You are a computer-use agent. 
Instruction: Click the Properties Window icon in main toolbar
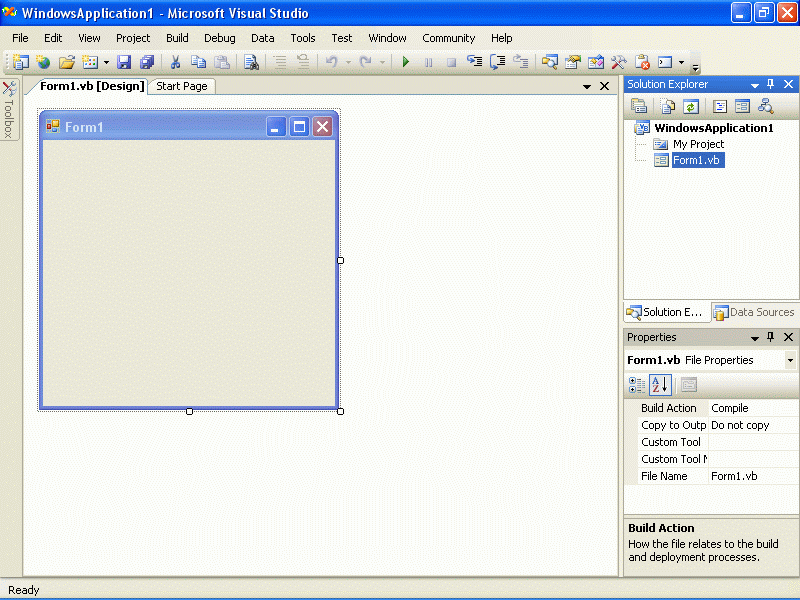pos(572,62)
